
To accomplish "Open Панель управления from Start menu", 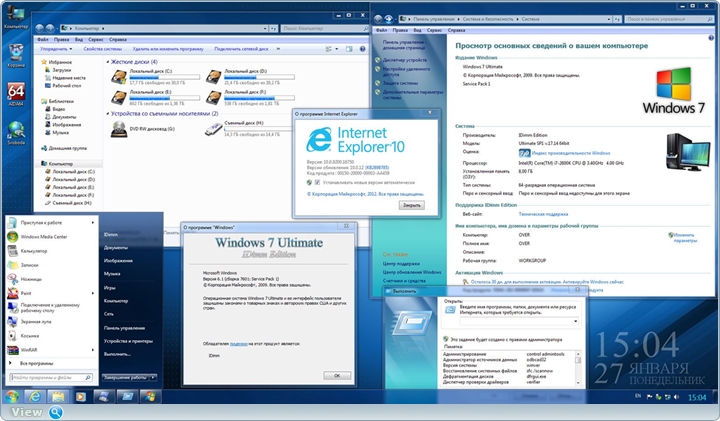I will point(125,327).
